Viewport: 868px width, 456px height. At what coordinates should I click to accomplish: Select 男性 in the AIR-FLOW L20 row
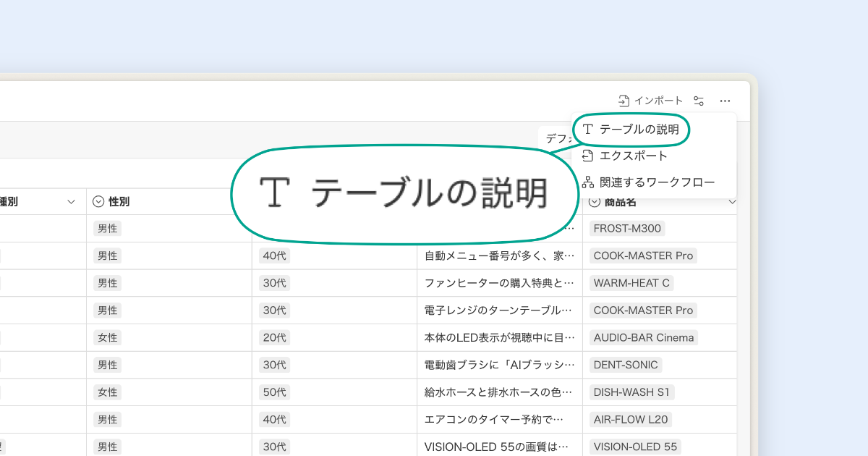tap(108, 419)
